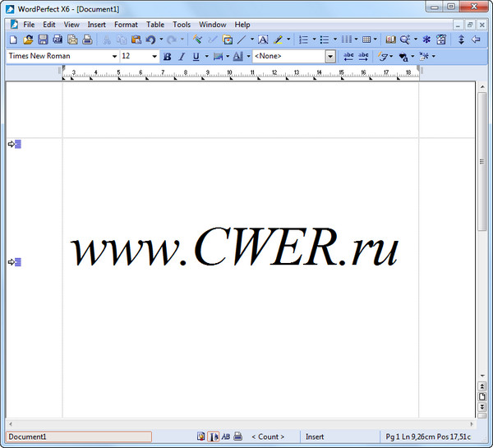Image resolution: width=493 pixels, height=448 pixels.
Task: Click the blue asterisk toolbar icon
Action: 426,39
